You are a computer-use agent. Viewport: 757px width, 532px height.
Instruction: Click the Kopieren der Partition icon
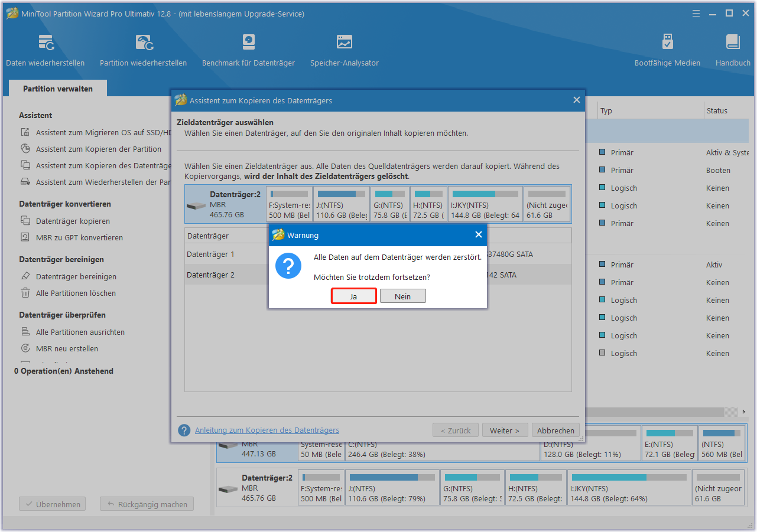tap(25, 149)
